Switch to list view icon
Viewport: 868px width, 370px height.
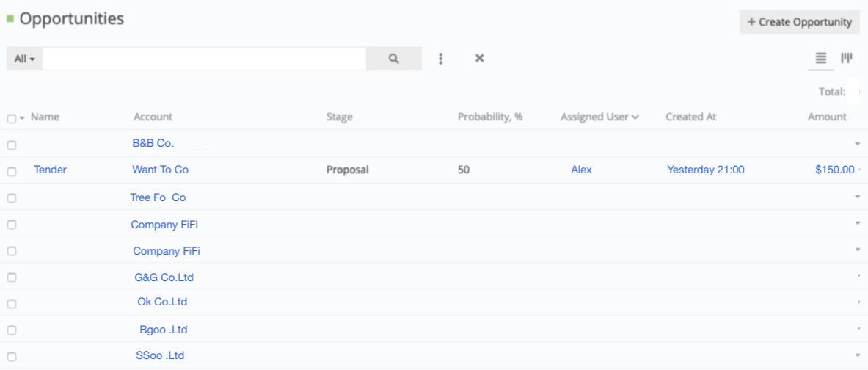[x=821, y=58]
